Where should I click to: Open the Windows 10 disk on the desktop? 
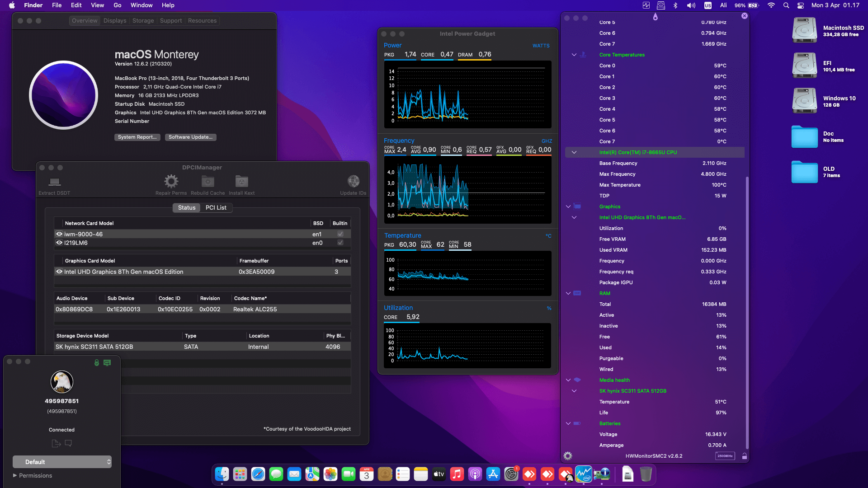click(805, 100)
